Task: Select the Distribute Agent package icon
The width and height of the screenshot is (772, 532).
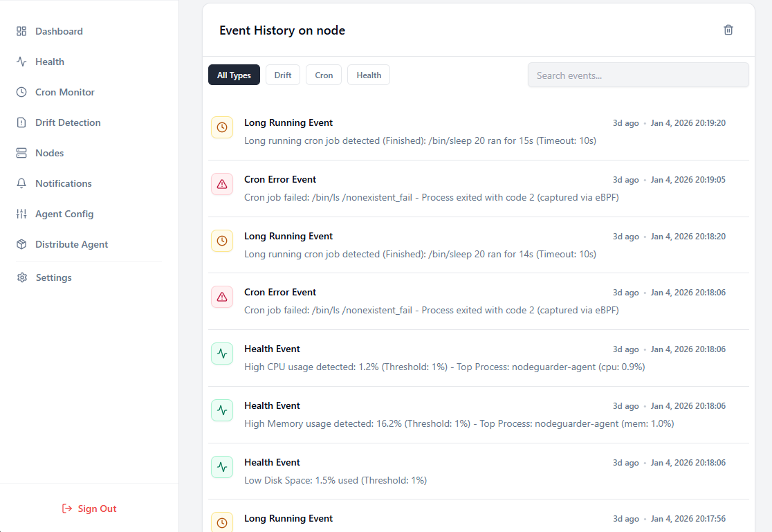Action: (21, 244)
